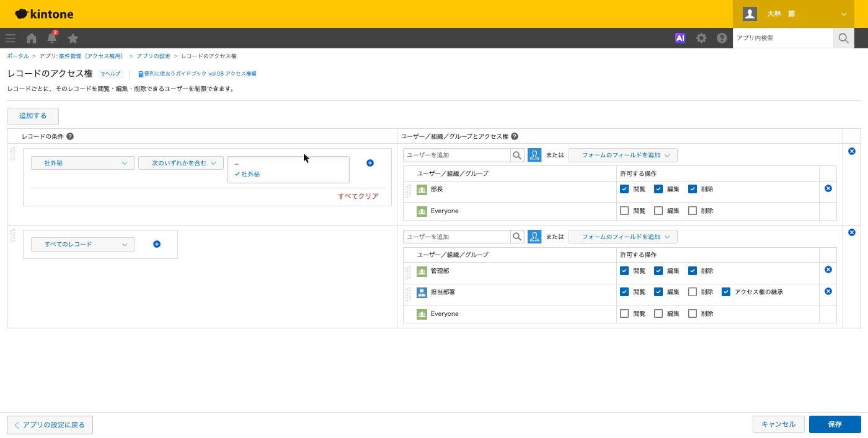The width and height of the screenshot is (868, 438).
Task: Clear all conditions with すべてクリア
Action: [x=358, y=196]
